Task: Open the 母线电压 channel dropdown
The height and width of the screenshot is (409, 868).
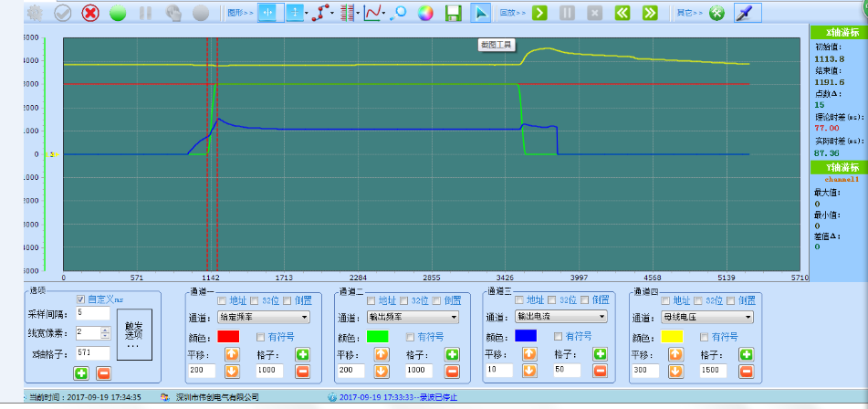Action: [x=707, y=317]
